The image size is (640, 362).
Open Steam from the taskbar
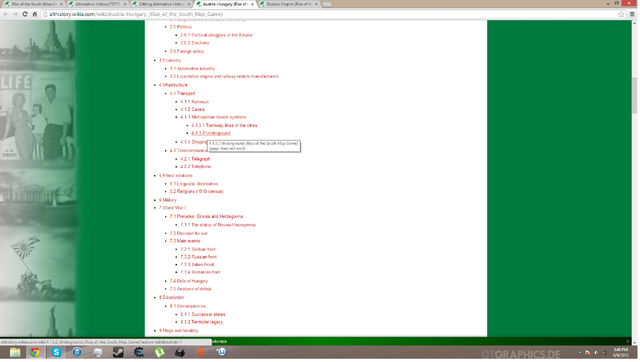118,352
